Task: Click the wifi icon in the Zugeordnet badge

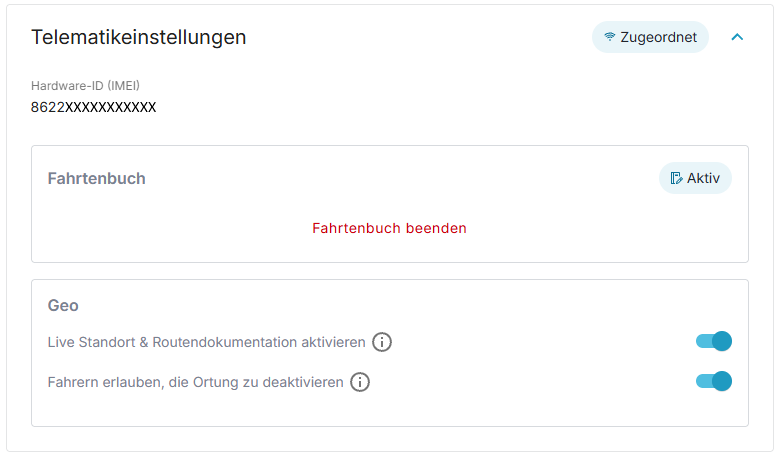Action: pos(610,37)
